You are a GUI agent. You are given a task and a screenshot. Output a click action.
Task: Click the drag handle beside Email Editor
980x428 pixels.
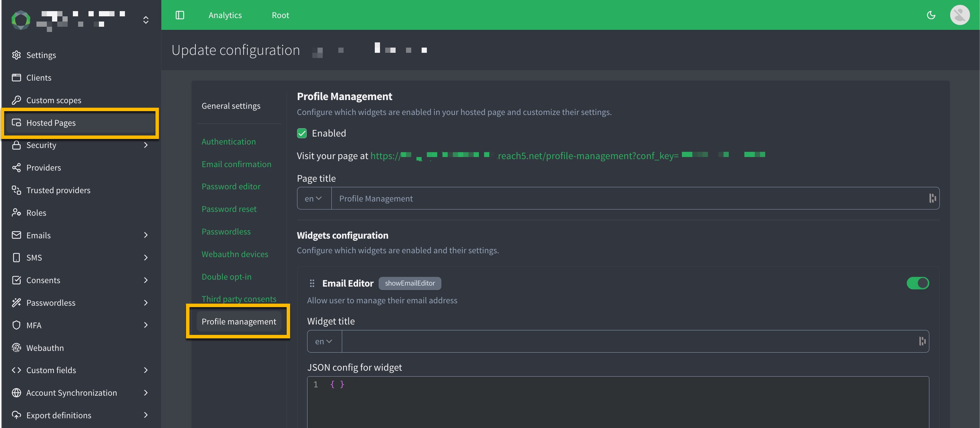coord(312,283)
